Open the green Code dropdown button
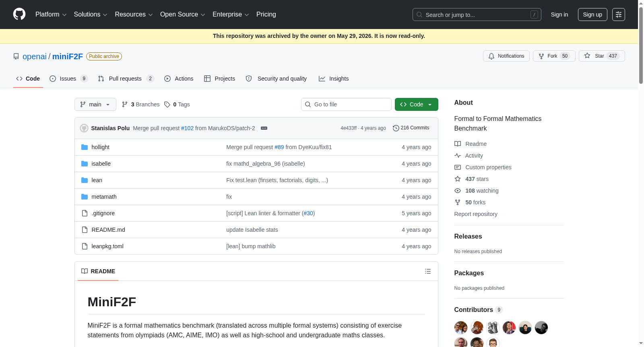This screenshot has width=644, height=347. (x=417, y=104)
